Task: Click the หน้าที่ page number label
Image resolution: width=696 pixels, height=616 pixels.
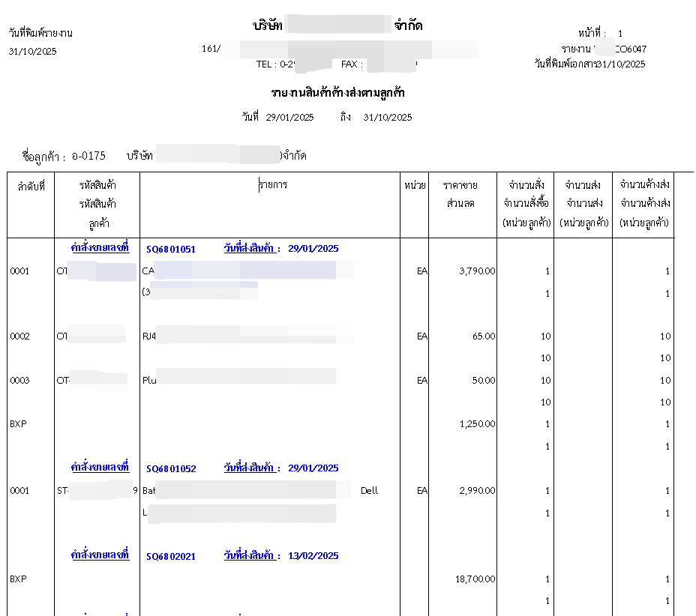Action: (x=592, y=34)
